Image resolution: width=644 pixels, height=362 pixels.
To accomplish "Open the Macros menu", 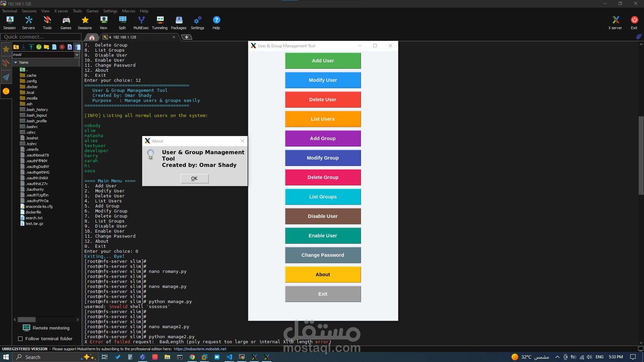I will 128,11.
